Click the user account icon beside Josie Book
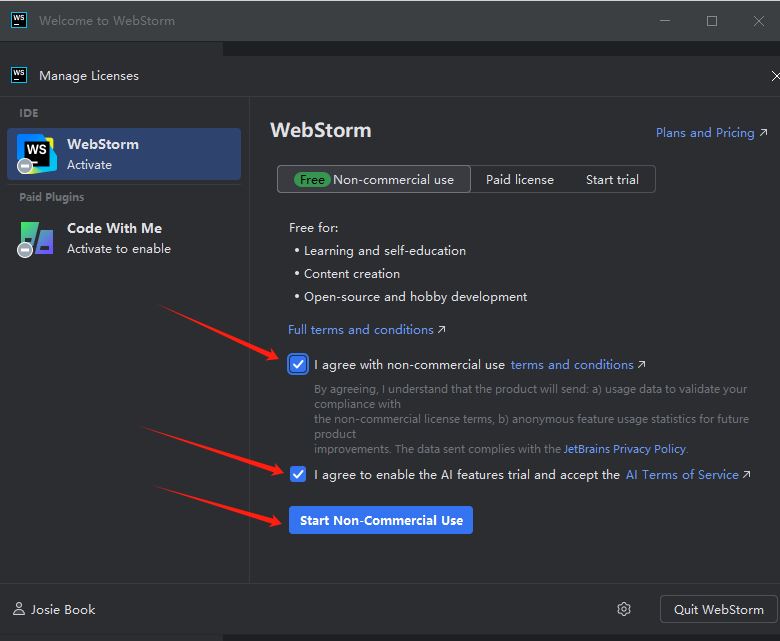Screen dimensions: 780x641 pyautogui.click(x=19, y=609)
